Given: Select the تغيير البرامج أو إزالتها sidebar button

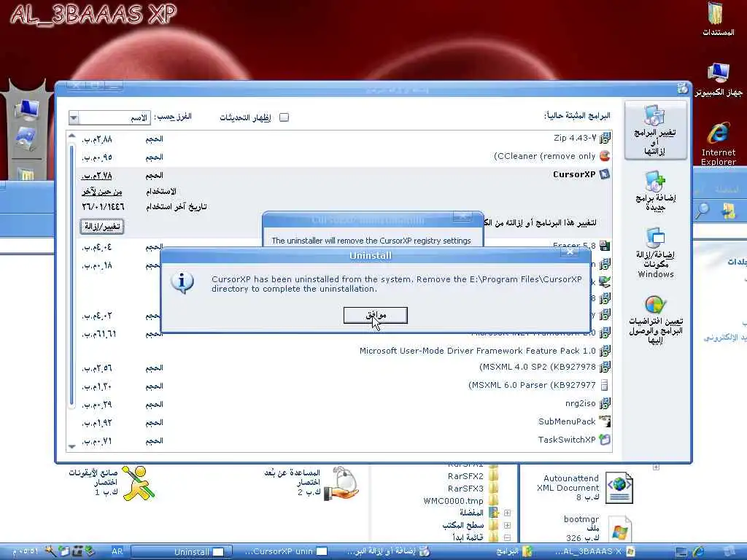Looking at the screenshot, I should click(656, 130).
